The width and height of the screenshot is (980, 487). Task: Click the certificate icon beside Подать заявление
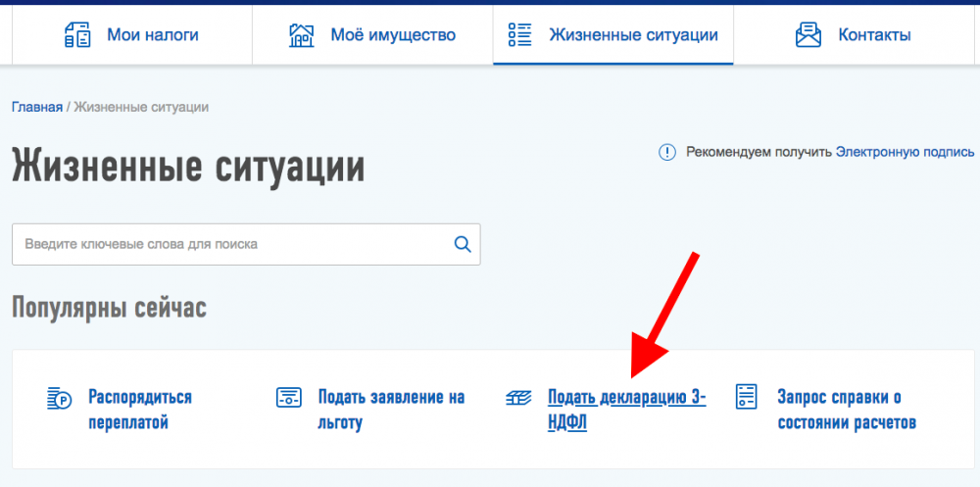point(289,398)
